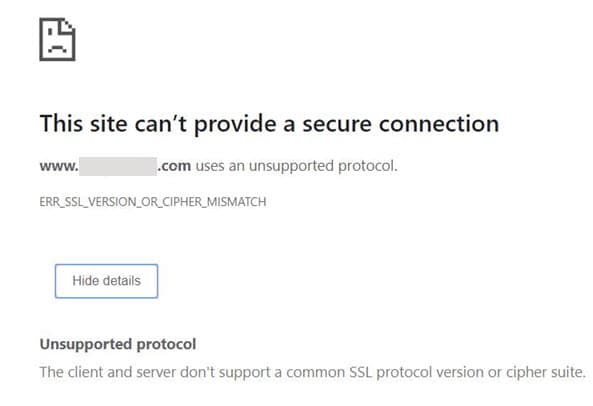This screenshot has height=406, width=593.
Task: Click the Hide details button
Action: tap(106, 281)
